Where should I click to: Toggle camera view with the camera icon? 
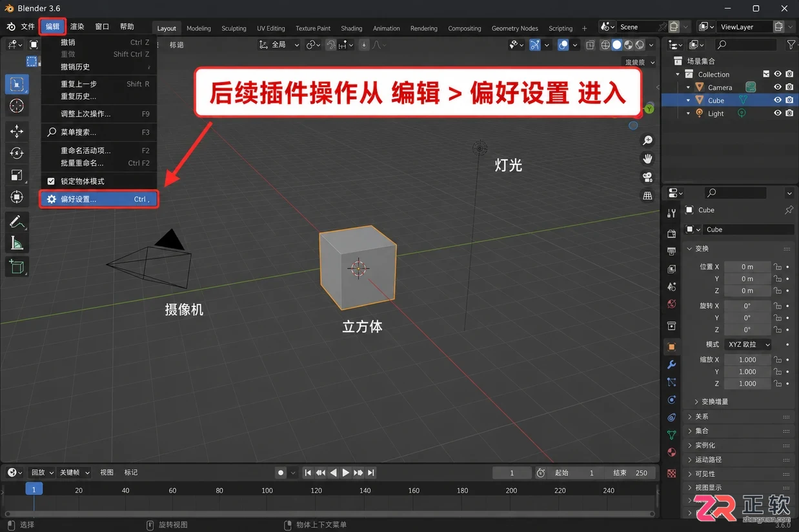coord(647,177)
